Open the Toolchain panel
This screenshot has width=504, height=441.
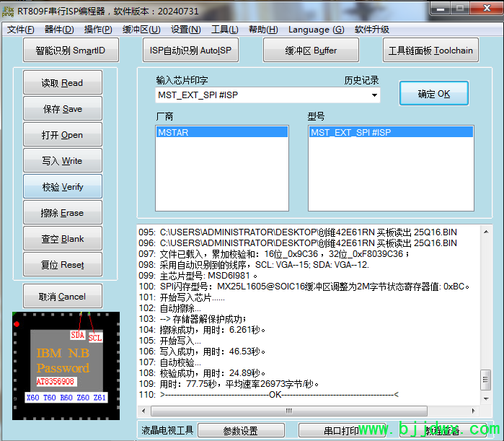click(x=430, y=51)
